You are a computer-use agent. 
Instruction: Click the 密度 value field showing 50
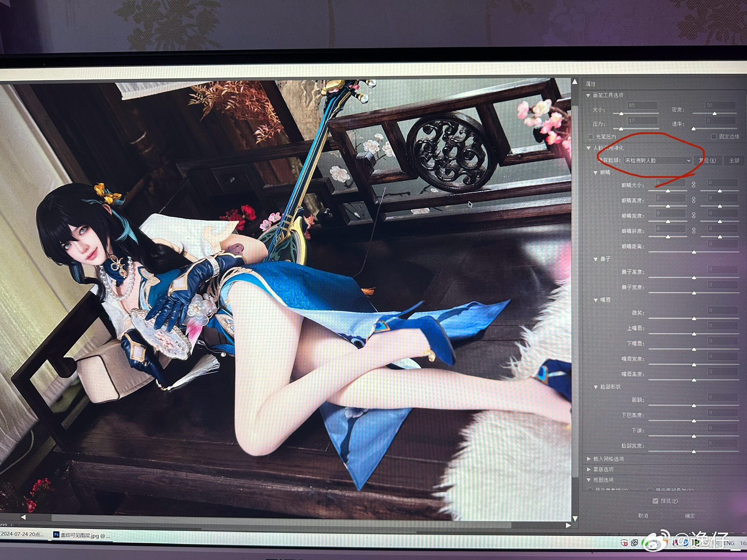720,105
